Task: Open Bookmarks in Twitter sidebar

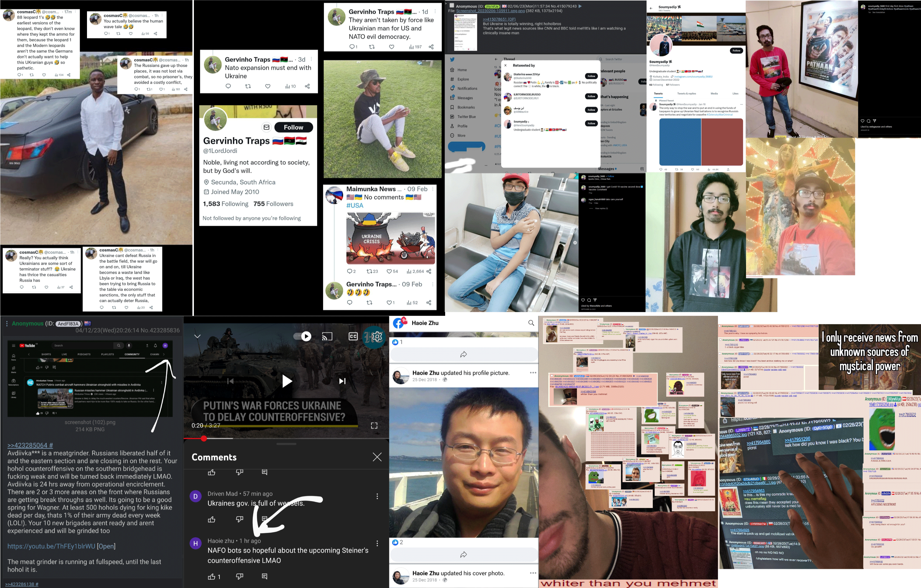Action: (462, 107)
